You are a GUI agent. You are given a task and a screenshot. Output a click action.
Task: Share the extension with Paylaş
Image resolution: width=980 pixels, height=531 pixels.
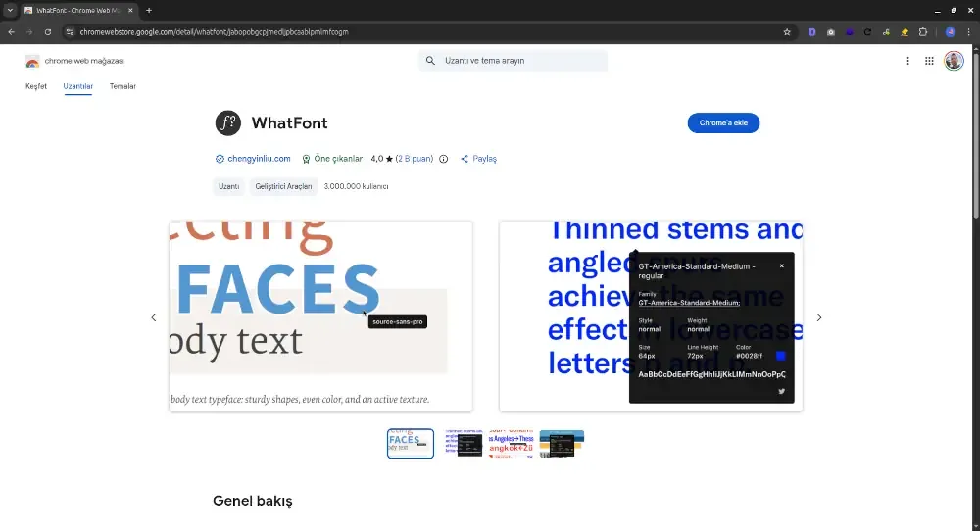[479, 159]
